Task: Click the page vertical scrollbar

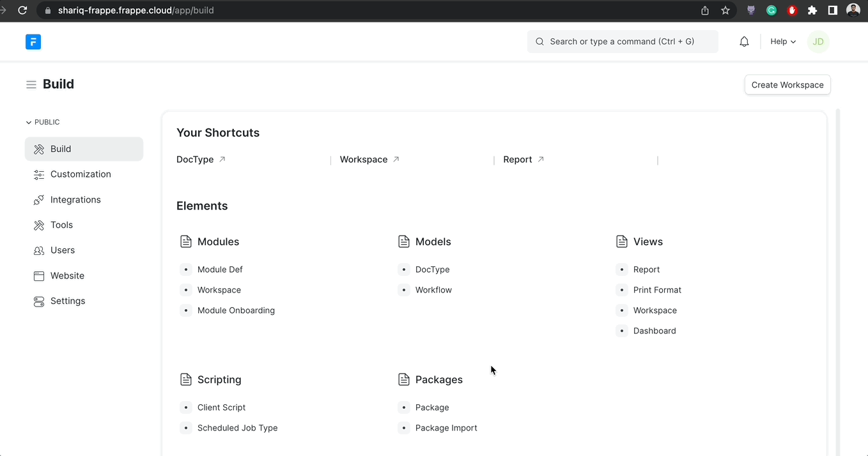Action: click(838, 255)
